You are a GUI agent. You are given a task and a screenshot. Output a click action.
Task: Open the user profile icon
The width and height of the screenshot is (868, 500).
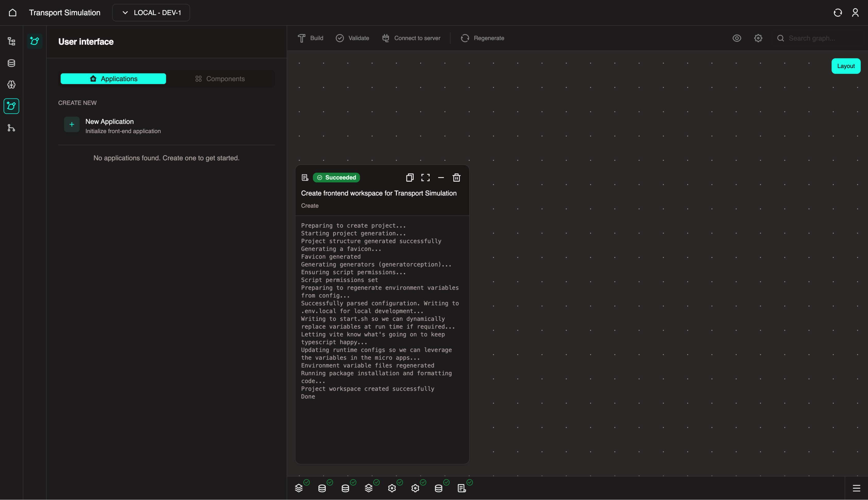pos(855,13)
